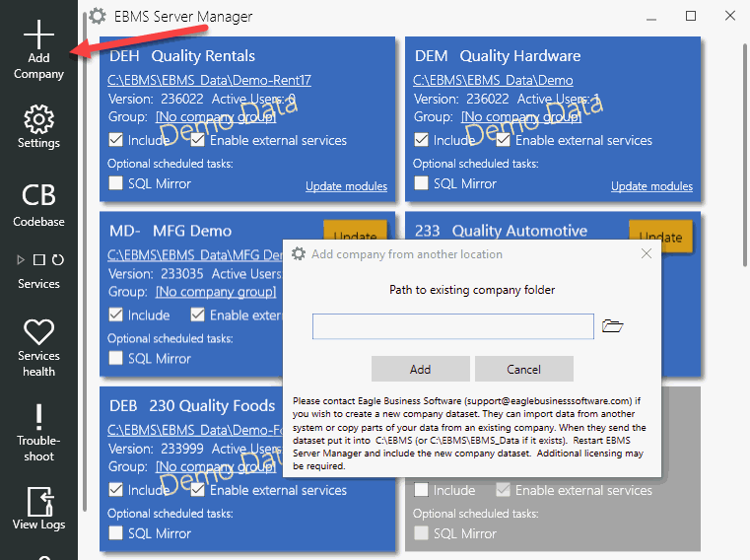Select the 233 Quality Automotive card title

501,231
